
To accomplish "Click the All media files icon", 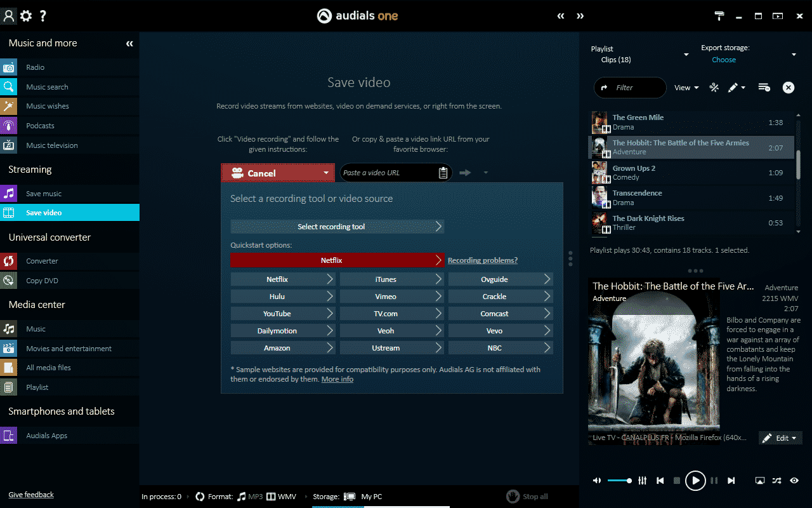I will click(9, 368).
